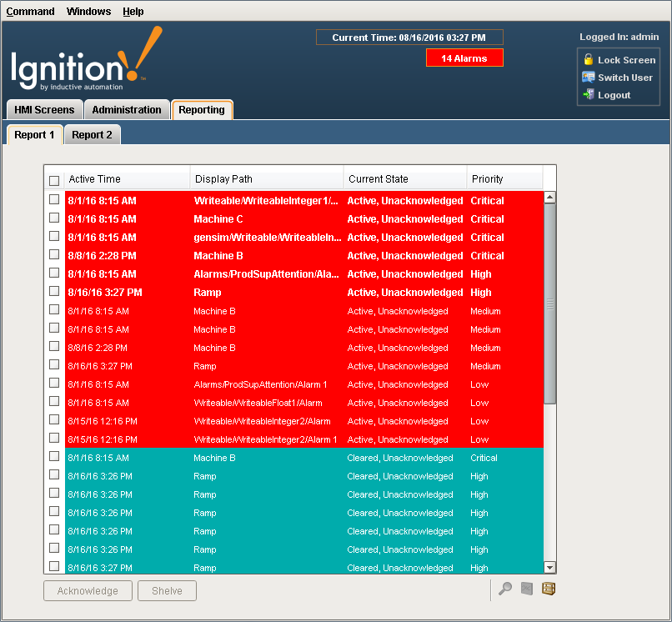
Task: Click the Logout door icon
Action: click(587, 94)
